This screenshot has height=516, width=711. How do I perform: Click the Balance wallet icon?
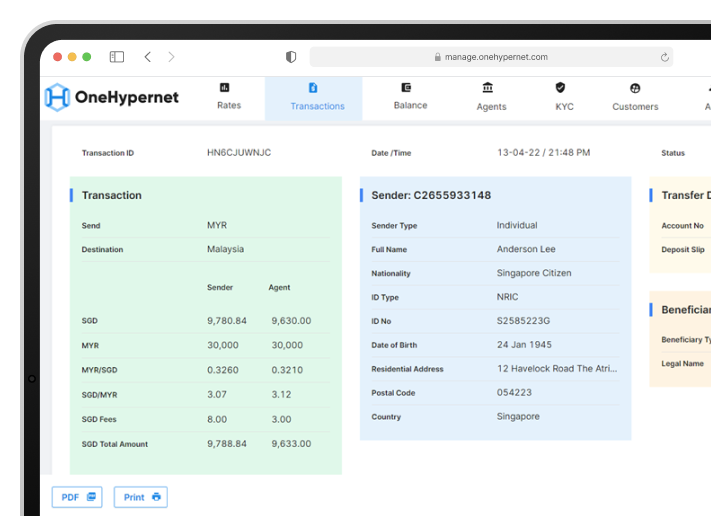406,87
